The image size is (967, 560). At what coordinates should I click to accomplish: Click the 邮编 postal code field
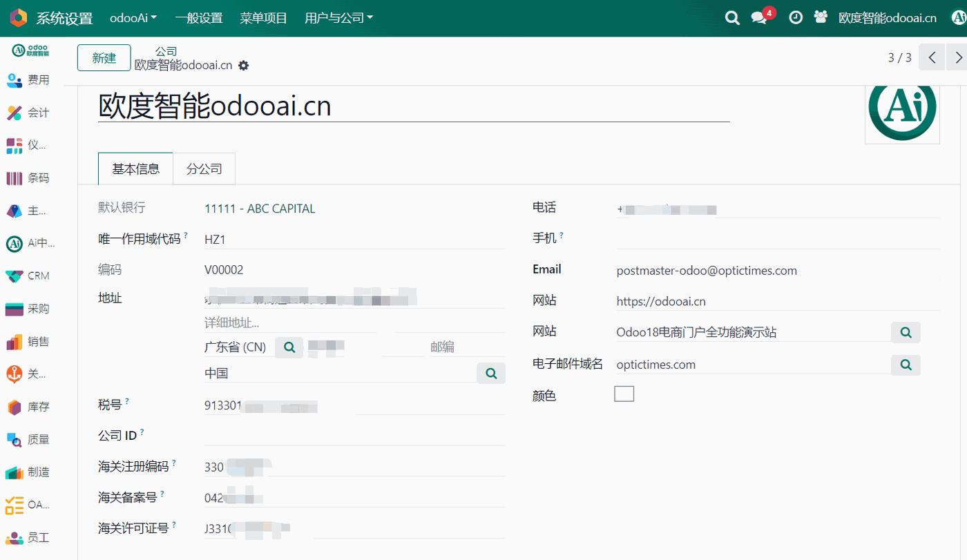click(468, 347)
